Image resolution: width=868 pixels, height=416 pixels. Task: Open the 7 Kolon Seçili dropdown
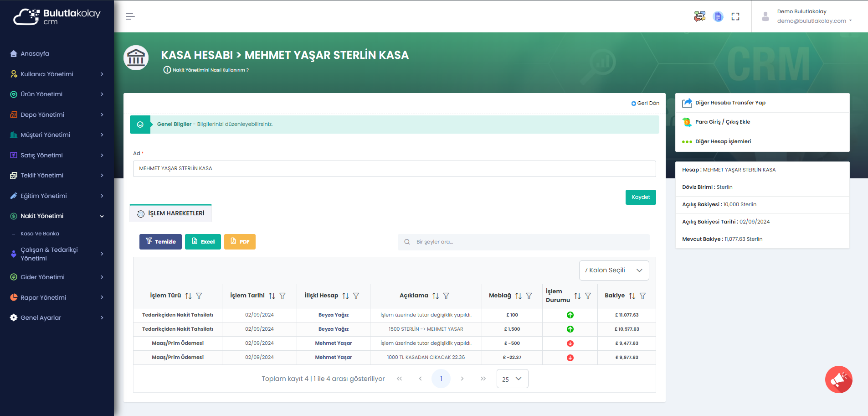(x=613, y=270)
